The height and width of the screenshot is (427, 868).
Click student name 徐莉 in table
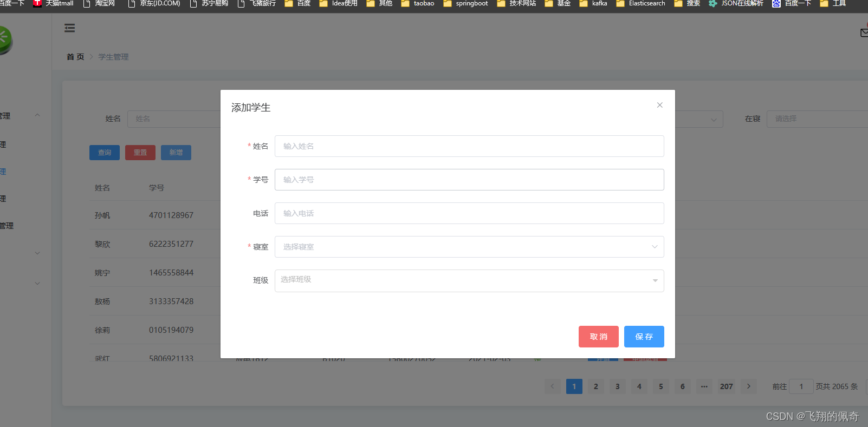tap(102, 330)
